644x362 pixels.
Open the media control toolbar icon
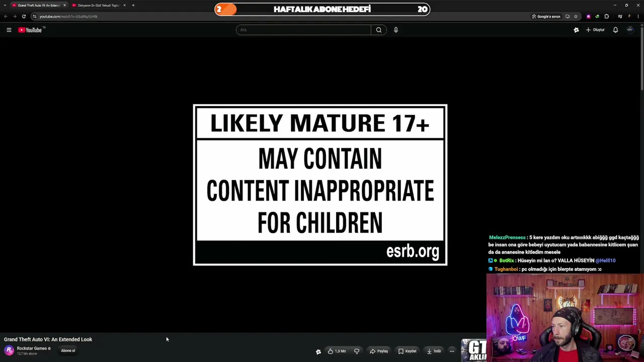tap(620, 16)
